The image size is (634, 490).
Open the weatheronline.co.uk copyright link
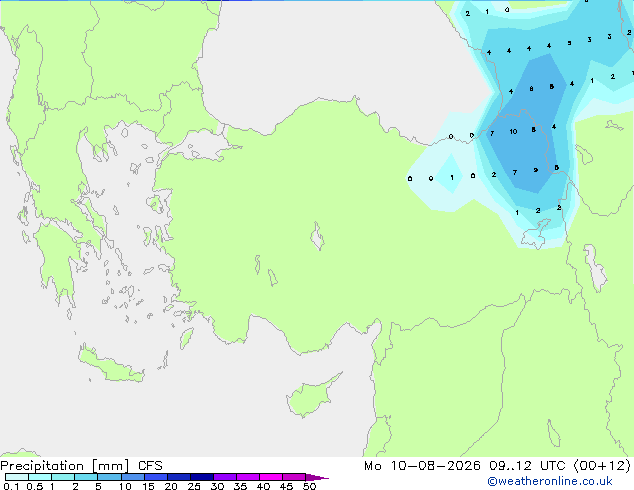(x=550, y=481)
